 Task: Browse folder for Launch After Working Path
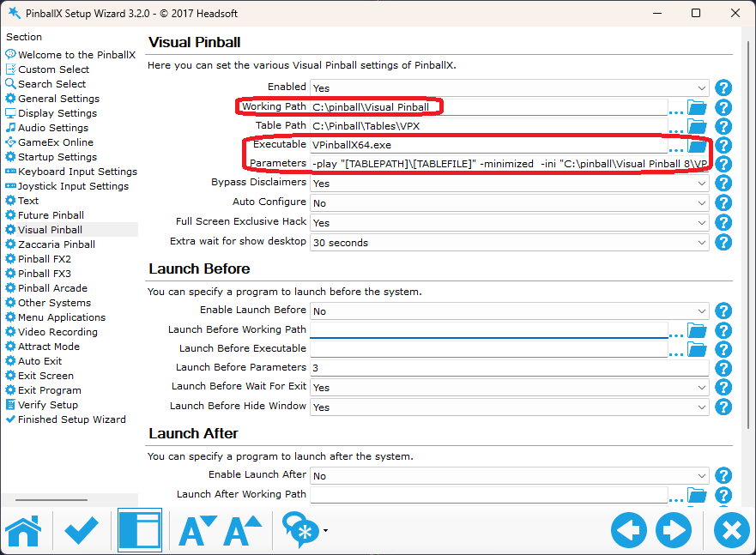click(697, 495)
